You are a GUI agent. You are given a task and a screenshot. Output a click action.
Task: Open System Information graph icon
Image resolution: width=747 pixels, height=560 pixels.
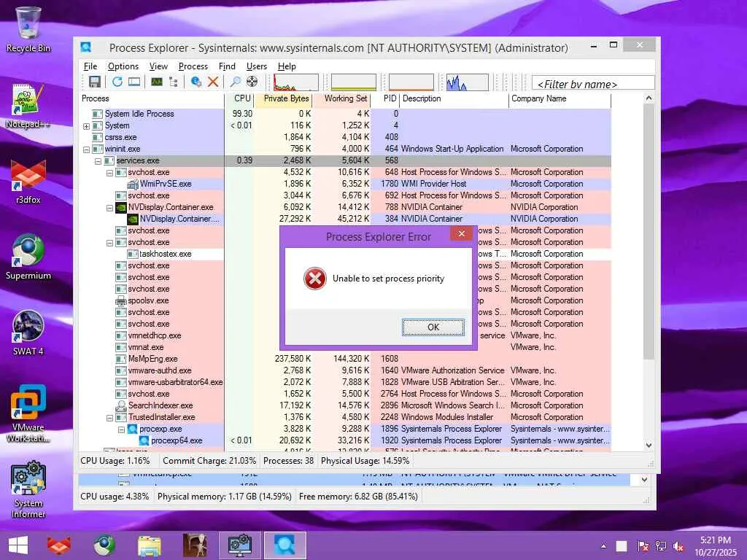[x=157, y=82]
